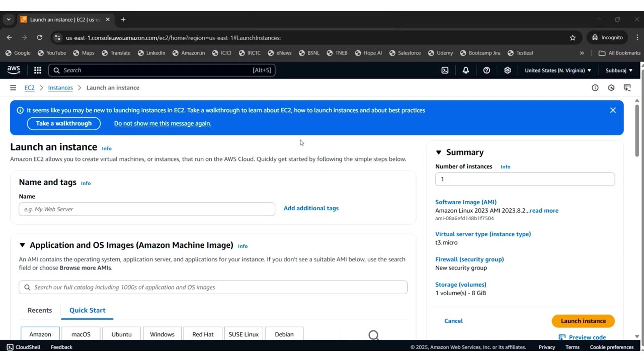This screenshot has width=644, height=362.
Task: Collapse the Application and OS Images section
Action: [22, 245]
